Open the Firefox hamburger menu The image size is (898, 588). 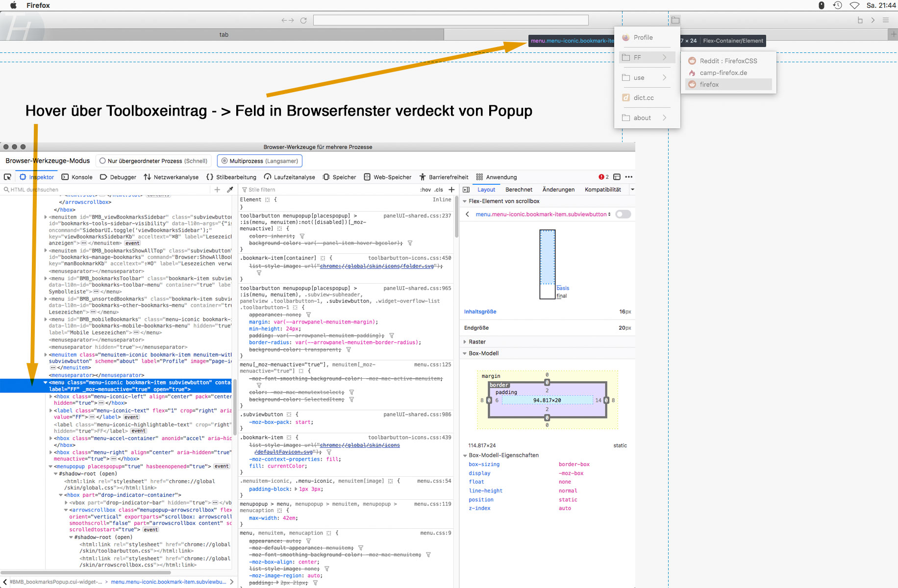tap(886, 20)
